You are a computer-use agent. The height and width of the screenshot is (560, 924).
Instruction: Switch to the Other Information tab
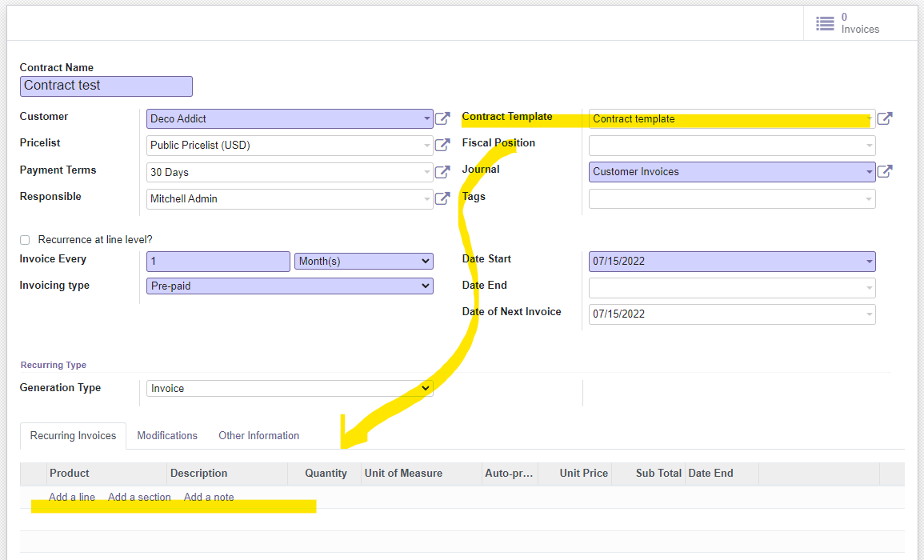258,436
